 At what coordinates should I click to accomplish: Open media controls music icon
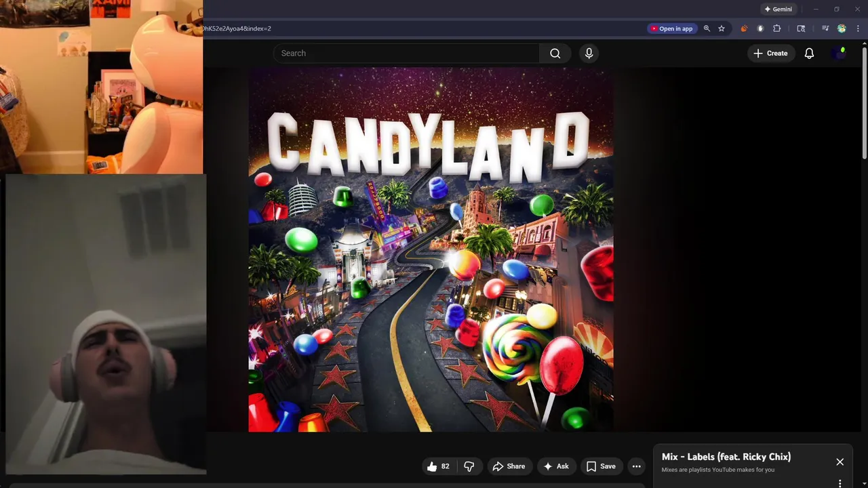(825, 28)
